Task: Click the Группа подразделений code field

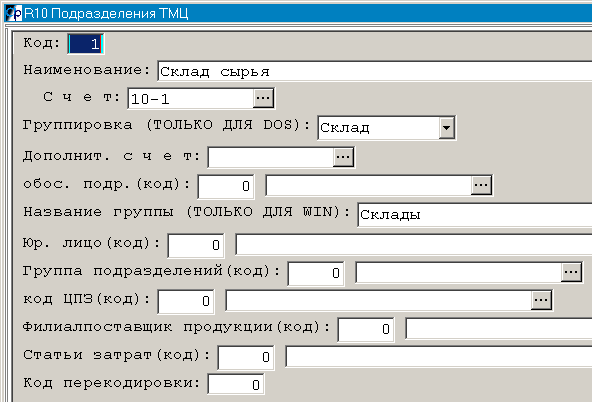Action: click(x=316, y=273)
